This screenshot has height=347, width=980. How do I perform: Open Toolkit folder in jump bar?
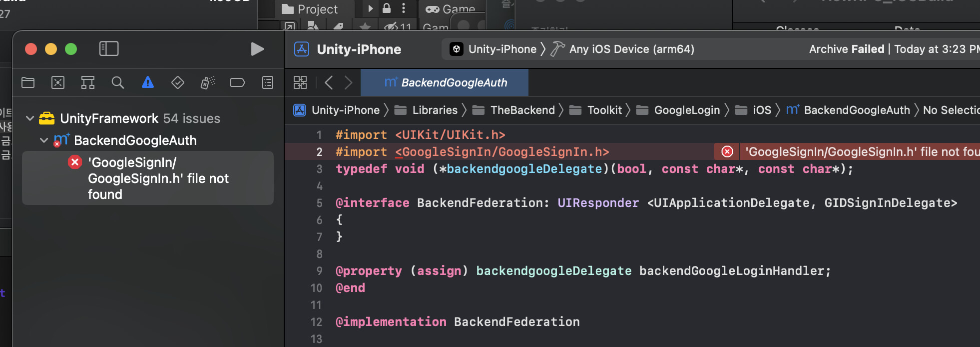596,110
